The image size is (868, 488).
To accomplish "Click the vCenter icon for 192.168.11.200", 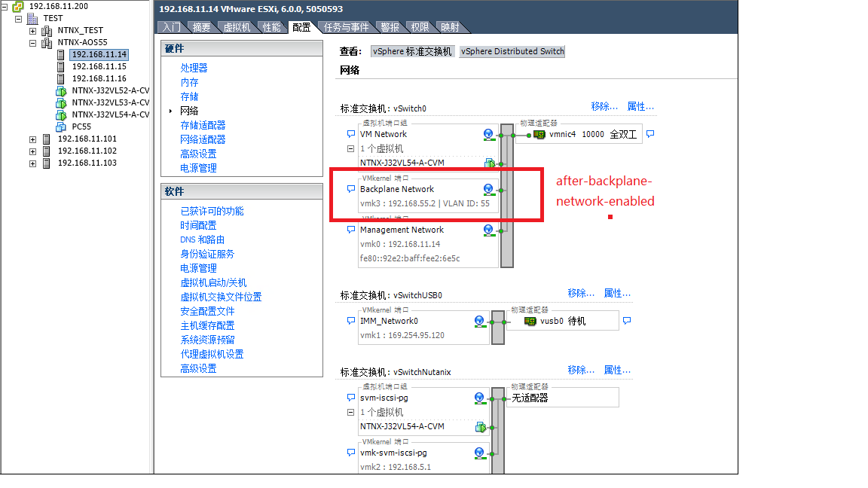I will click(x=18, y=7).
